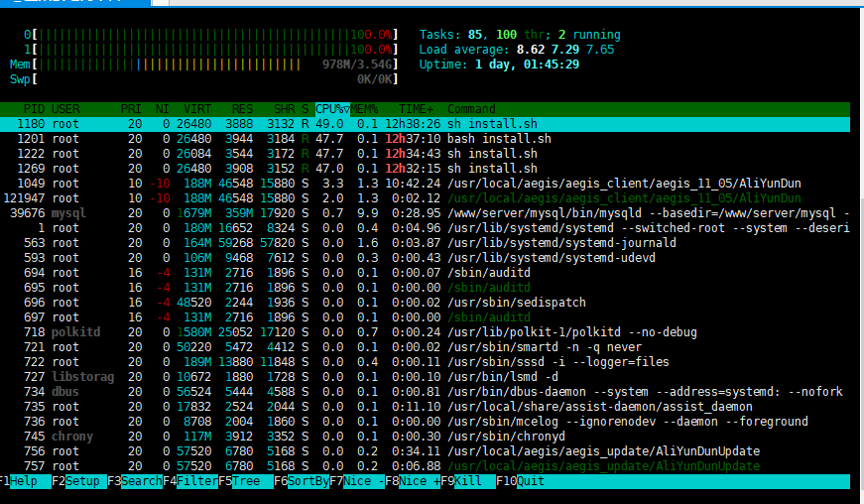Click the TIME+ column header

(x=416, y=109)
